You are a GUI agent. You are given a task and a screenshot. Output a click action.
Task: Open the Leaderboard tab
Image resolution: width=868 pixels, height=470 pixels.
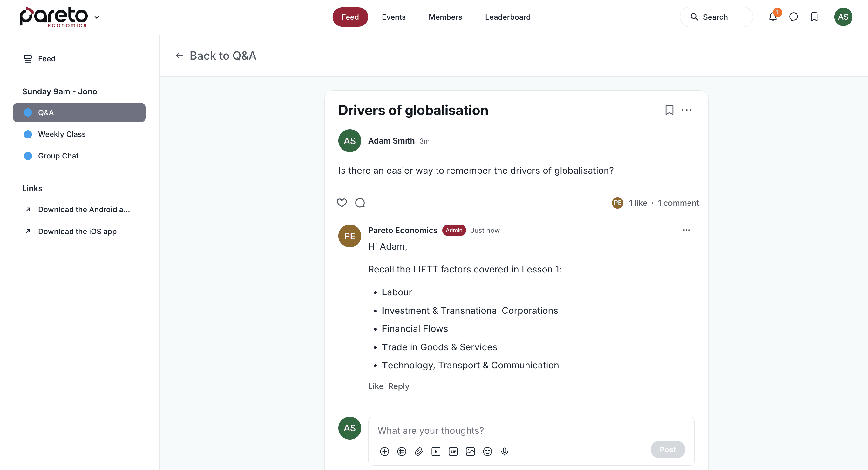507,17
